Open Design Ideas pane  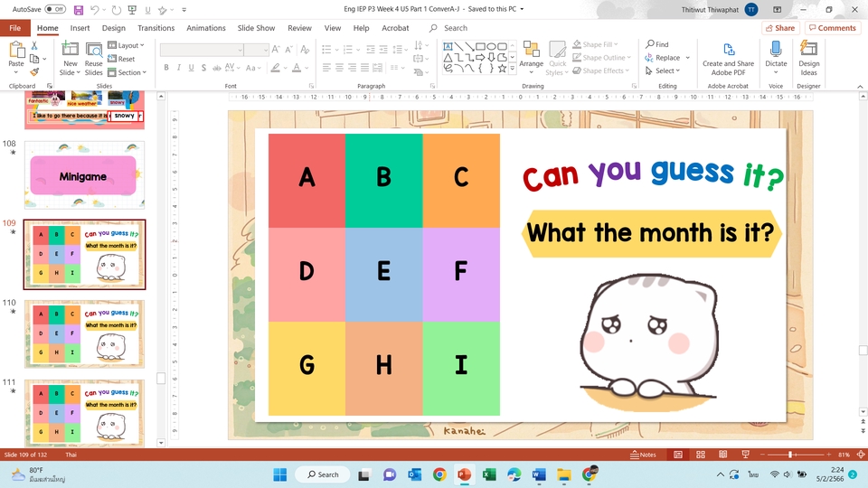click(x=808, y=58)
